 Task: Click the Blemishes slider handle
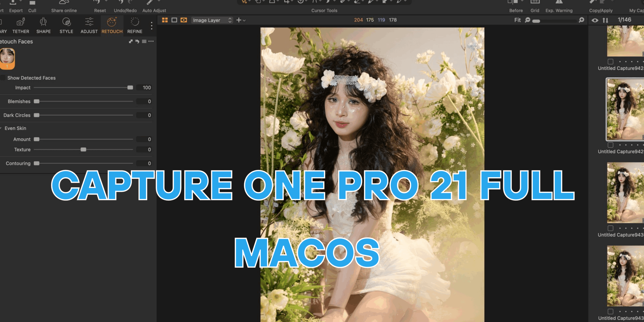pos(37,101)
